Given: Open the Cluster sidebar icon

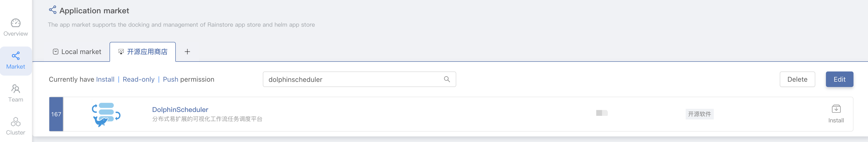Looking at the screenshot, I should [15, 122].
